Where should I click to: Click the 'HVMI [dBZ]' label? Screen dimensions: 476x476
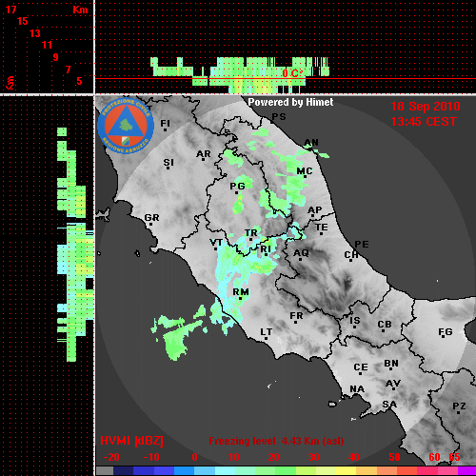[131, 441]
